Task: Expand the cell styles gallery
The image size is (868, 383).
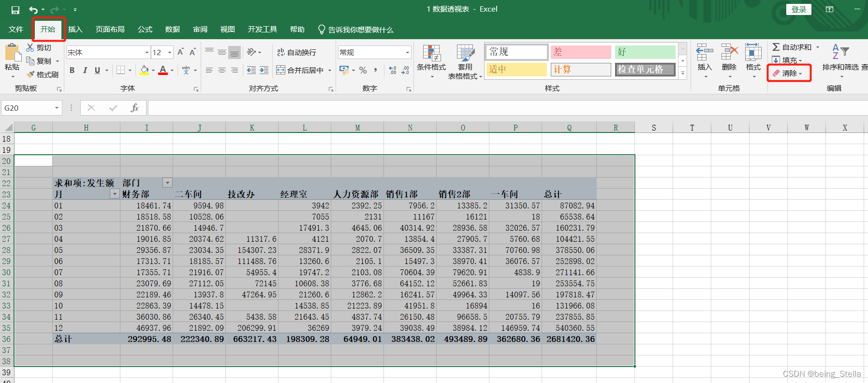Action: coord(683,74)
